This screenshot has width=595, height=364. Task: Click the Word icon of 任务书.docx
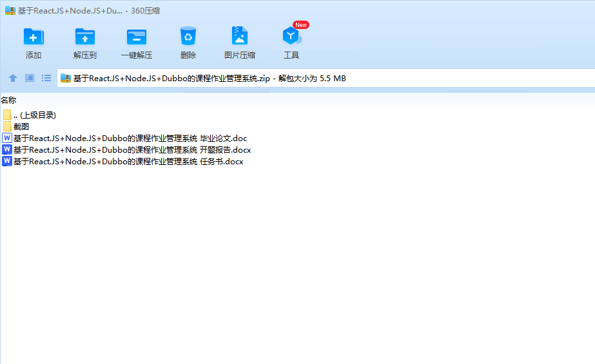click(7, 161)
